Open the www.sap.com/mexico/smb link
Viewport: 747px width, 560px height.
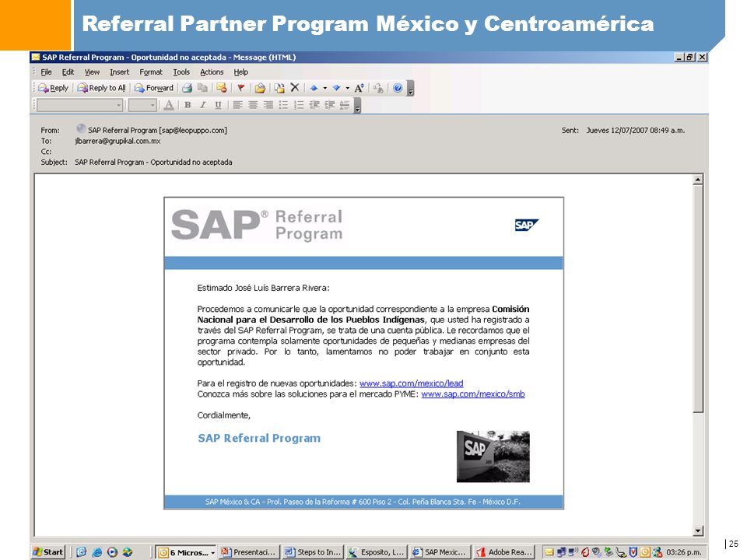(x=473, y=394)
